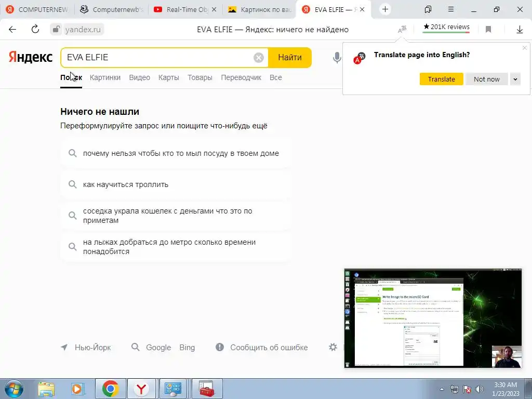
Task: Close the Real-Time Ob YouTube tab
Action: (x=214, y=9)
